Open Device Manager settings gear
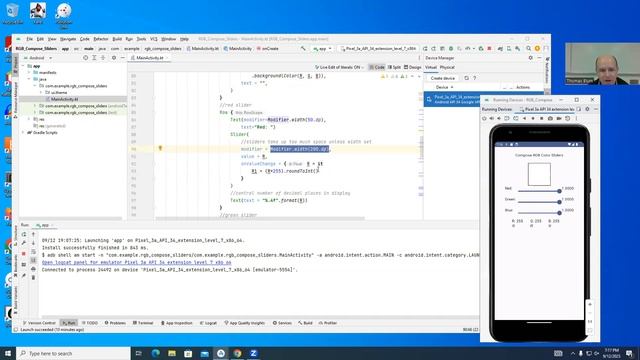640x360 pixels. 530,58
